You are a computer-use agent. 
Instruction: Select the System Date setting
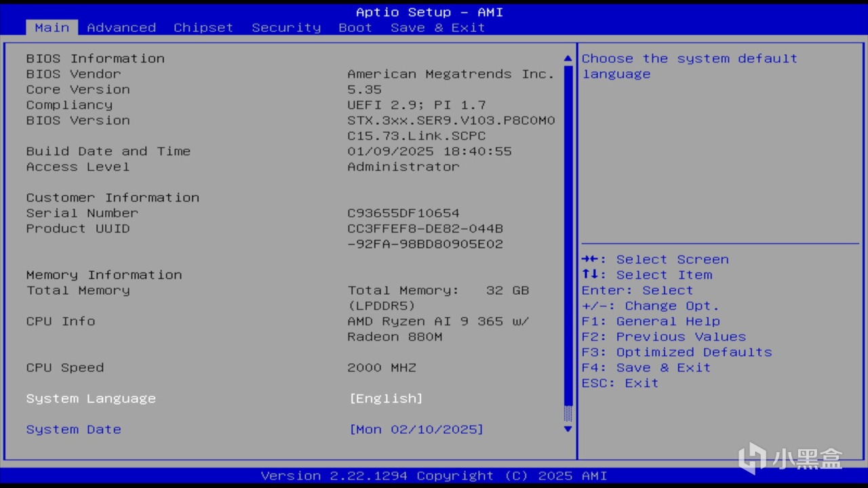(x=73, y=430)
